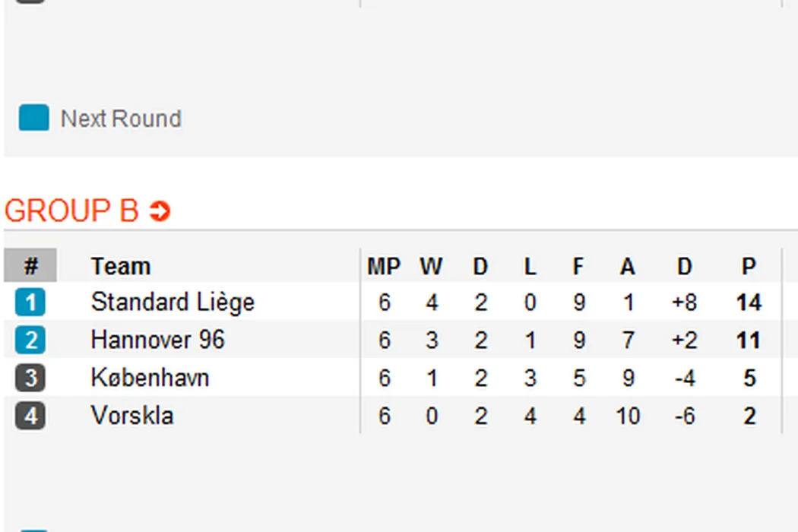Click the Vorskla team name

coord(131,416)
